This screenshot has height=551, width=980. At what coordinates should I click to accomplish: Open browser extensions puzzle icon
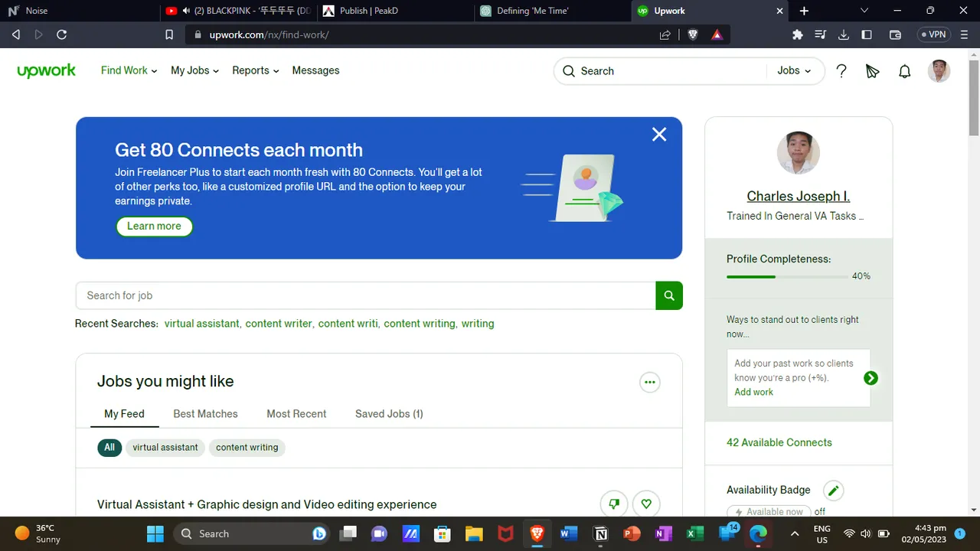coord(798,34)
